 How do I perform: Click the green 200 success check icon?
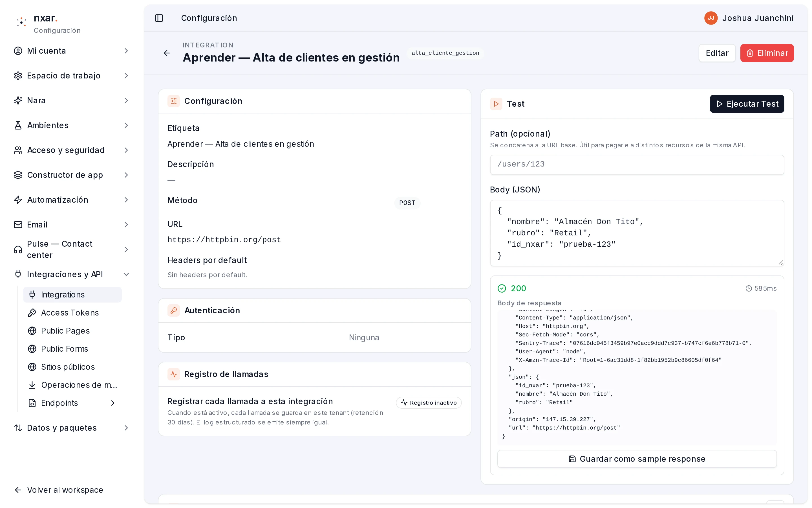tap(502, 288)
